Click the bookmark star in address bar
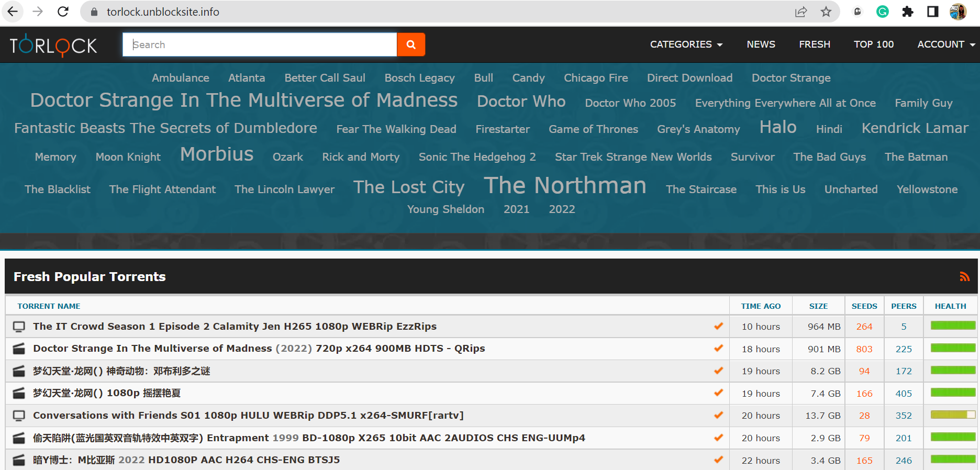980x470 pixels. point(826,12)
